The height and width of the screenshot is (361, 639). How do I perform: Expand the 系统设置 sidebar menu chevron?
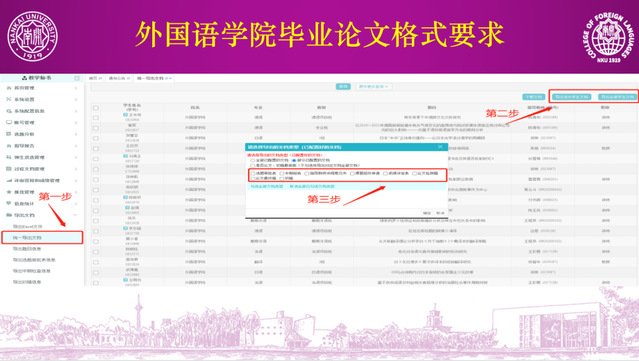click(76, 99)
